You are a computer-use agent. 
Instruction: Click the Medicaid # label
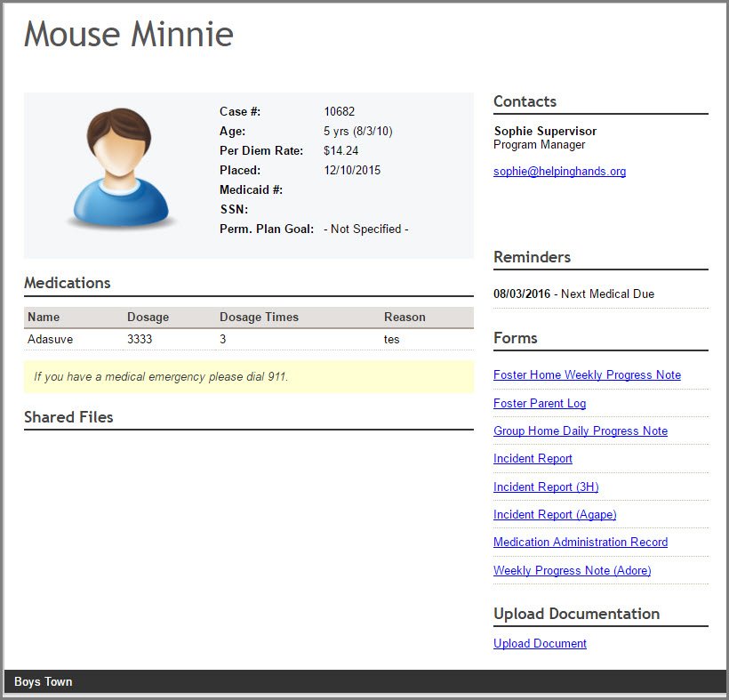pos(251,189)
